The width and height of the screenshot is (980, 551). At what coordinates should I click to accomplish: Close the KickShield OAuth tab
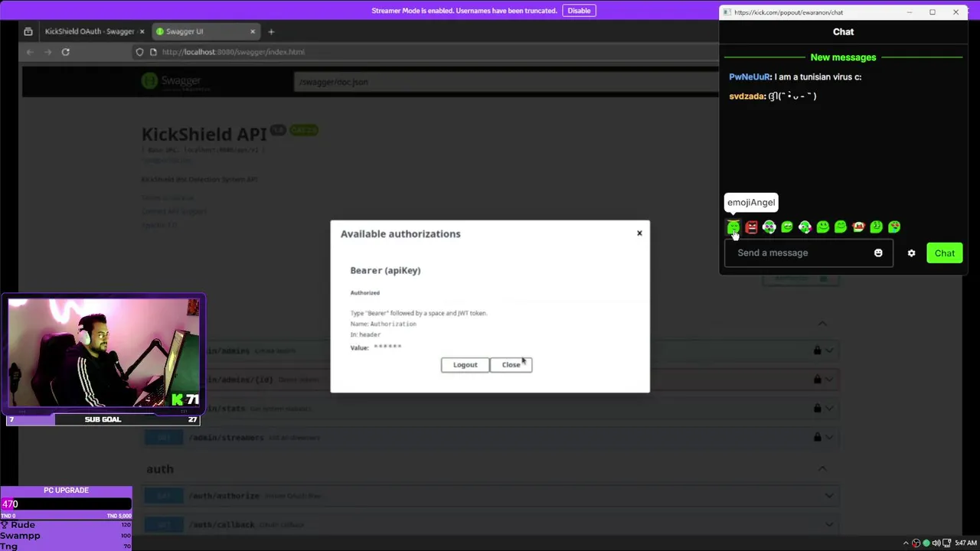pyautogui.click(x=142, y=31)
